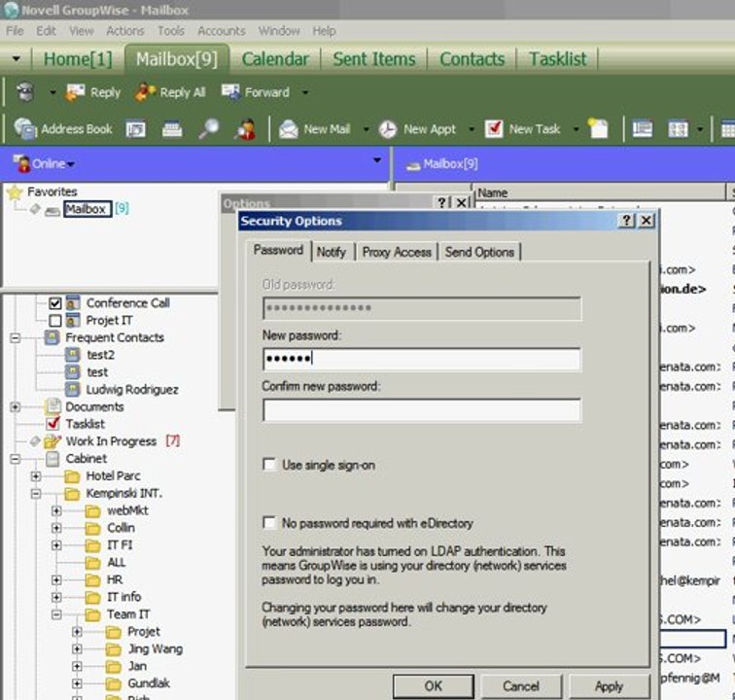This screenshot has height=700, width=735.
Task: Create a New Mail message
Action: 315,129
